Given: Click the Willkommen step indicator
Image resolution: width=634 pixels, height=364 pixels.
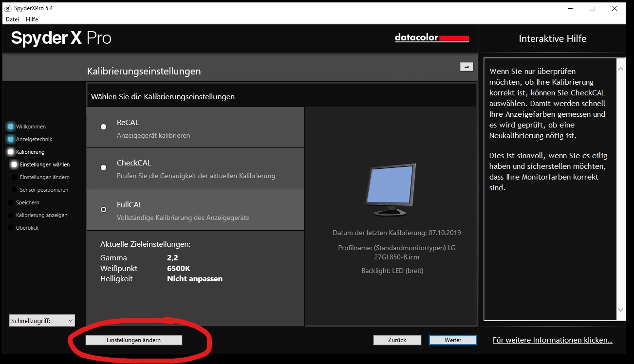Looking at the screenshot, I should click(x=27, y=127).
